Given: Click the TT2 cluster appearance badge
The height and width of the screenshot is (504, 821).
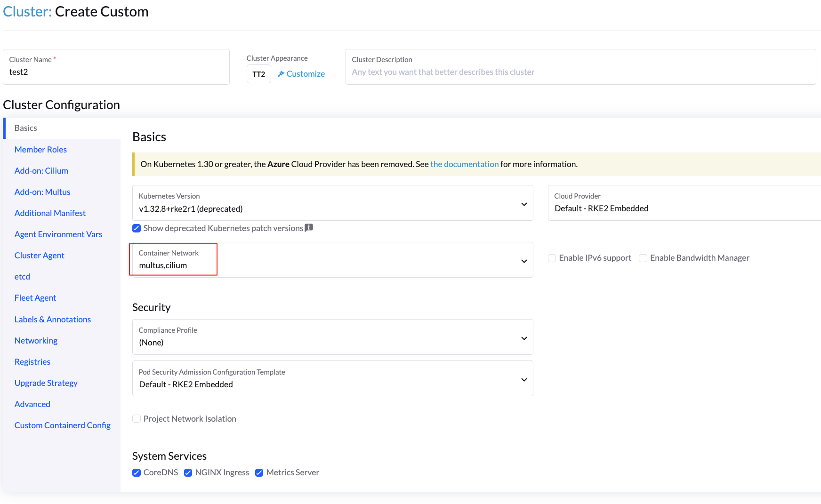Looking at the screenshot, I should click(259, 74).
